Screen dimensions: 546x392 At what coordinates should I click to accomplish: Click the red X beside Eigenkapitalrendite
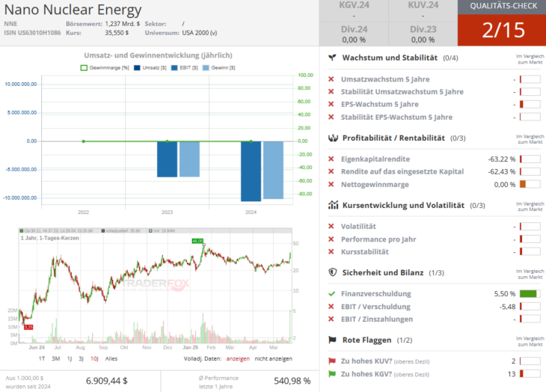pyautogui.click(x=331, y=159)
